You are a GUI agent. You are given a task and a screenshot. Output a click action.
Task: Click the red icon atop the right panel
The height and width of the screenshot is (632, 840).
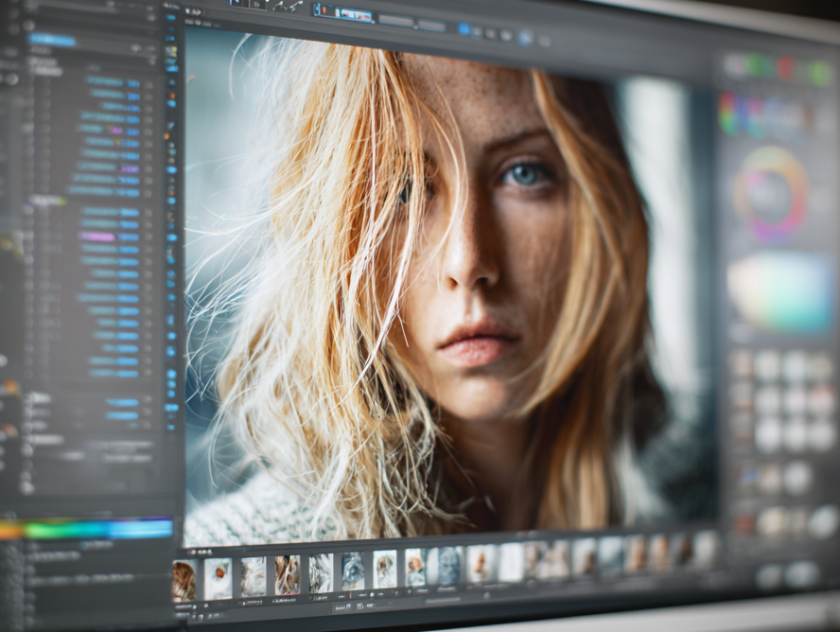click(x=786, y=68)
